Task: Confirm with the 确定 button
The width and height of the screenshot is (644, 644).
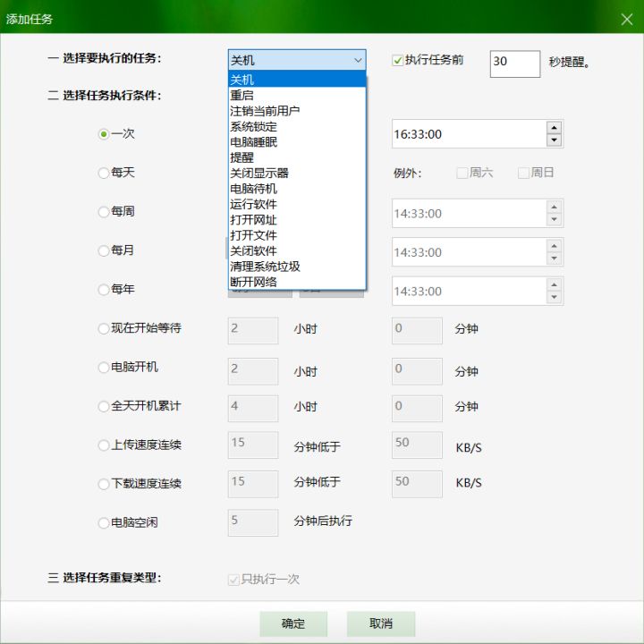Action: [x=293, y=624]
